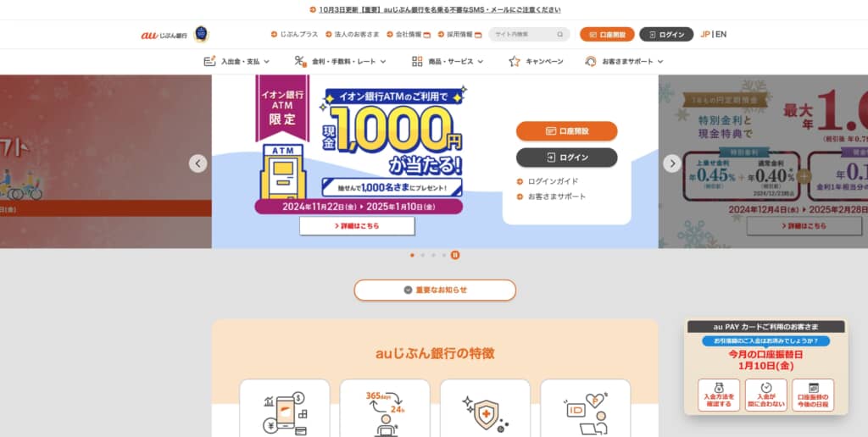The image size is (868, 437).
Task: Expand the 商品・サービス menu
Action: [448, 62]
